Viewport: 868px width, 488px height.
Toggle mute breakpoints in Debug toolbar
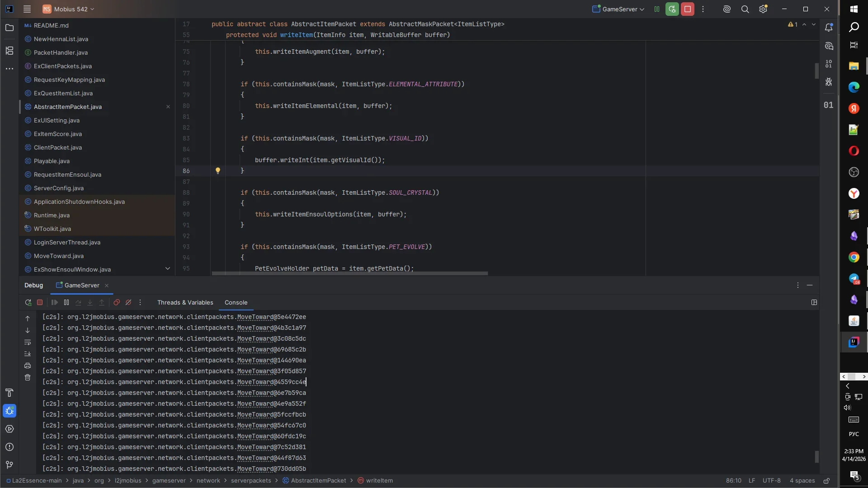point(128,302)
